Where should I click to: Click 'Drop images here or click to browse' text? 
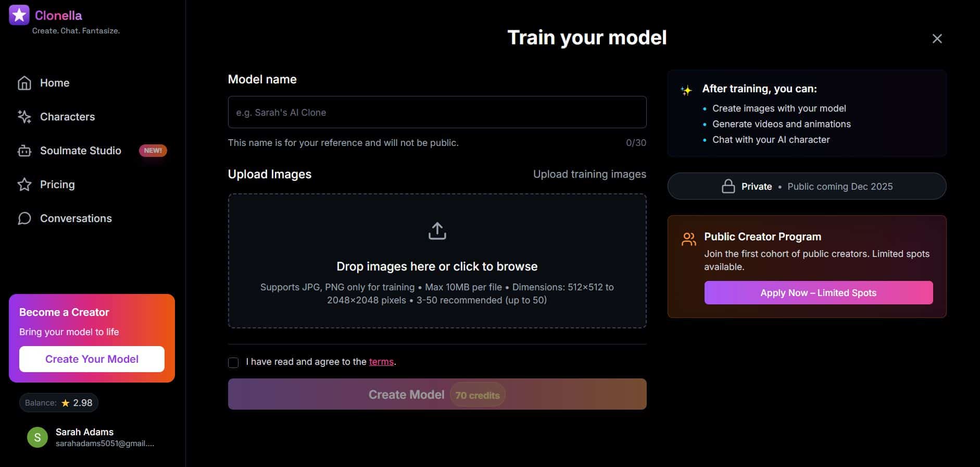tap(437, 266)
